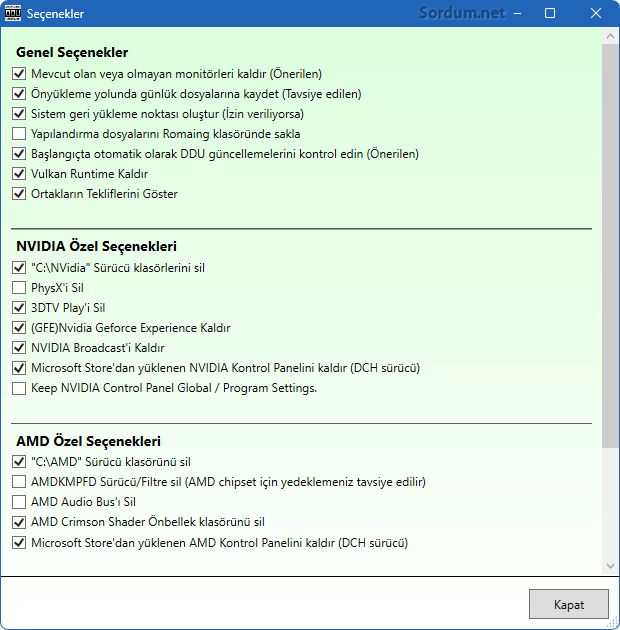620x630 pixels.
Task: Toggle '3DTV Play'i Sil' checkbox
Action: click(20, 308)
